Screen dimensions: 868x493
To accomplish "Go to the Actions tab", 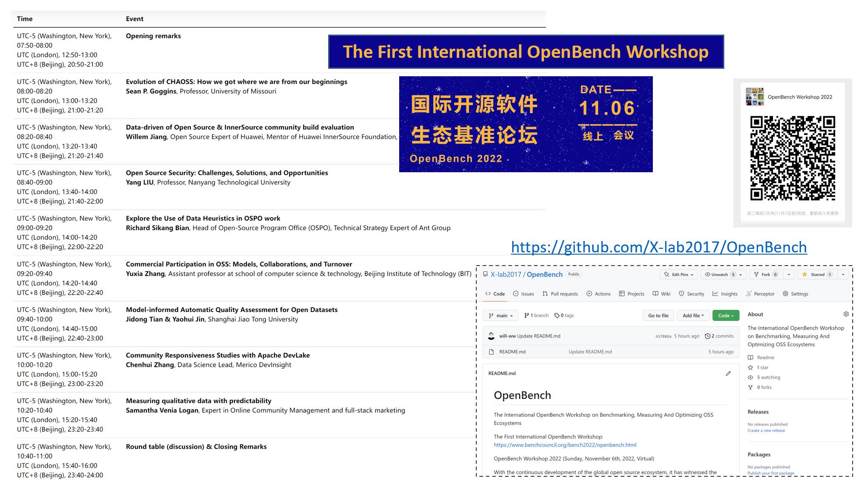I will pyautogui.click(x=599, y=294).
